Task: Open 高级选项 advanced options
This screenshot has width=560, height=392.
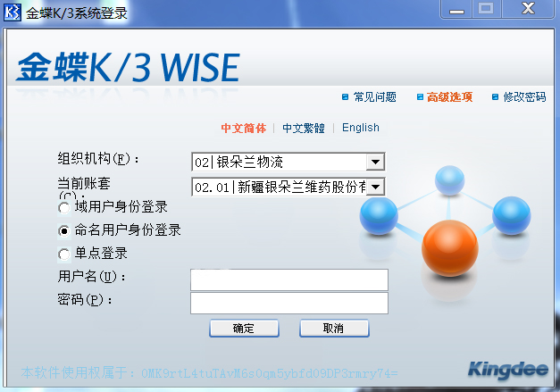Action: click(449, 96)
